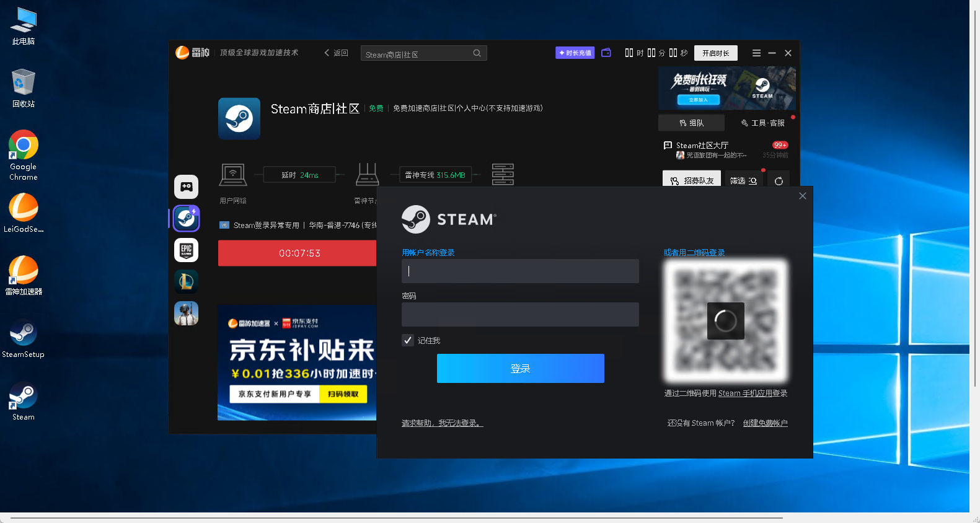
Task: Open the hamburger menu in LeiGod
Action: coord(756,53)
